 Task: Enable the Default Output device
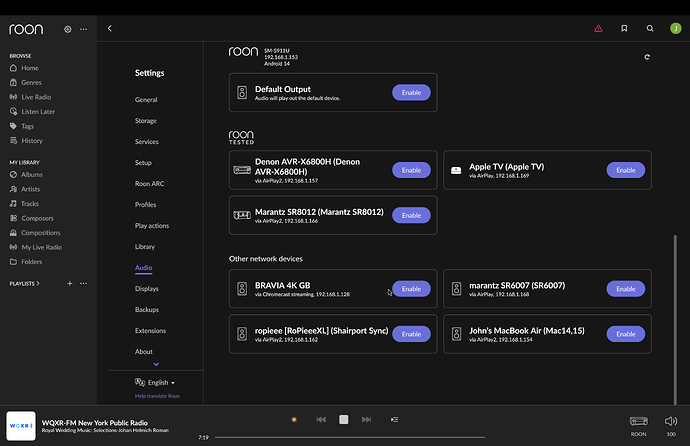pos(411,92)
